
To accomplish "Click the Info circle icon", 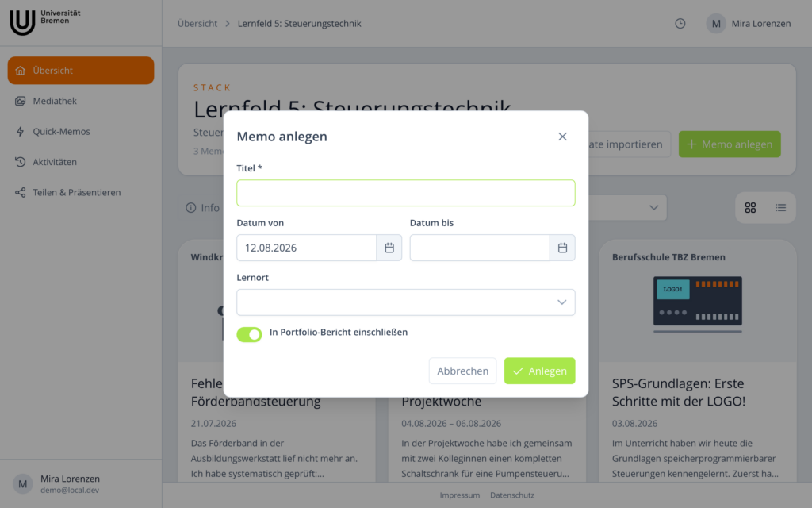I will pos(191,208).
